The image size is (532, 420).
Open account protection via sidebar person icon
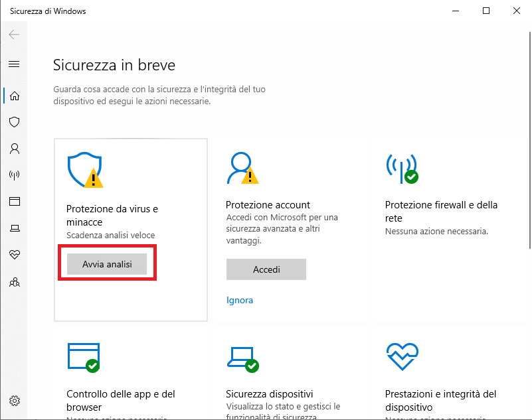[14, 149]
